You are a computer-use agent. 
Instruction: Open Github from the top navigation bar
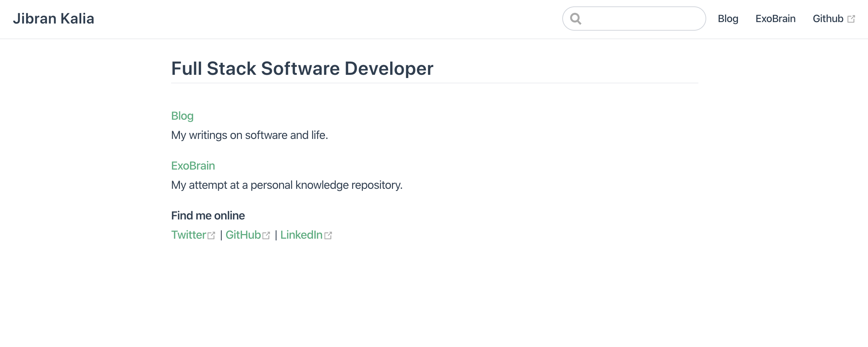pyautogui.click(x=828, y=19)
